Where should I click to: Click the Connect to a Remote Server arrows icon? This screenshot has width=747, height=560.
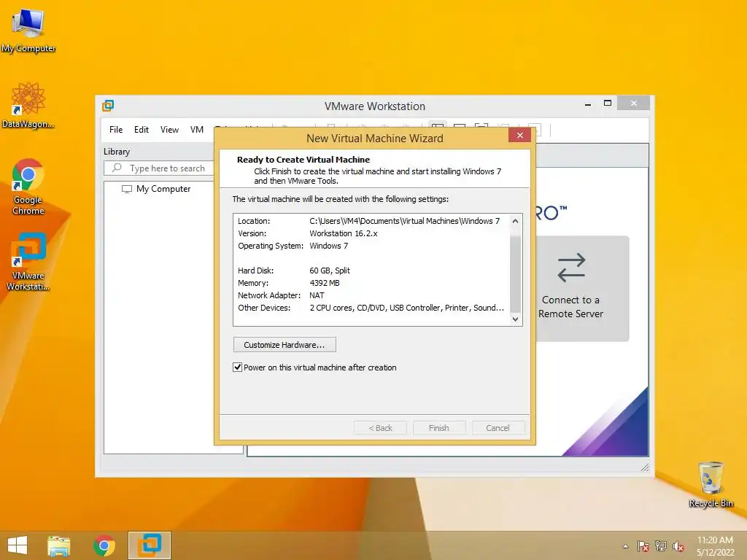(570, 267)
